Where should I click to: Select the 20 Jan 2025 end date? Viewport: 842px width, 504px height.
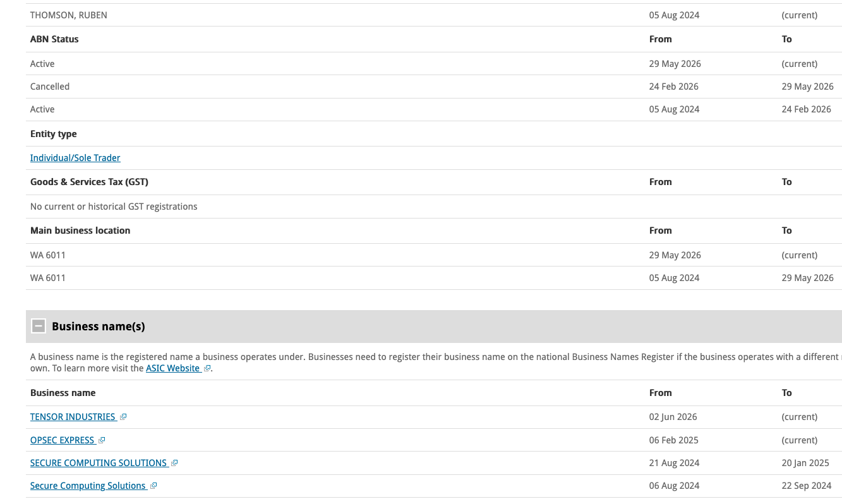[x=805, y=463]
